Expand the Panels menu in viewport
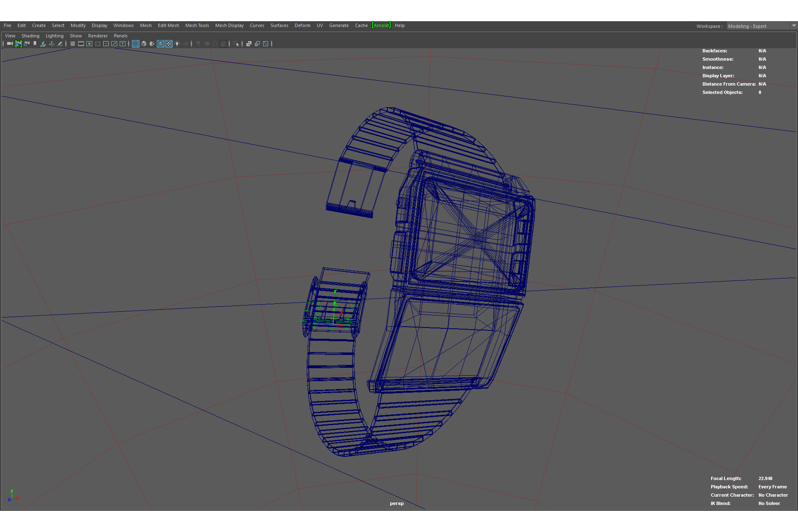798x532 pixels. click(x=121, y=36)
